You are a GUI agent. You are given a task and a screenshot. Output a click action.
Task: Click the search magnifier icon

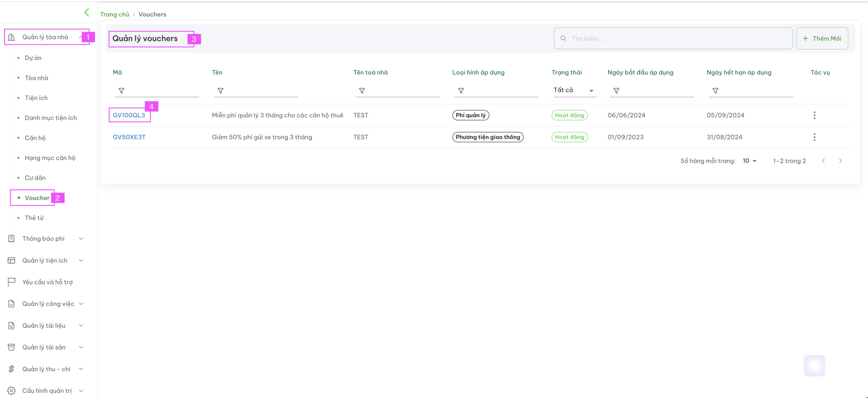pos(563,38)
